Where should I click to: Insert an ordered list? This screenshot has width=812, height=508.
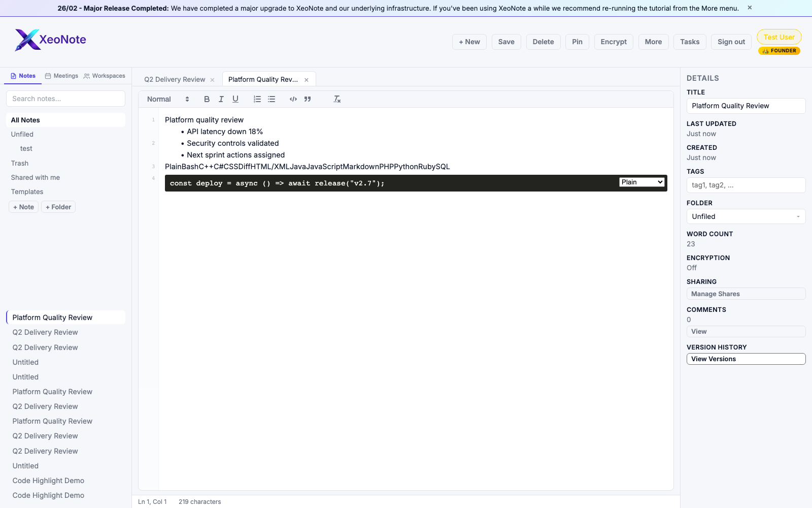[257, 99]
